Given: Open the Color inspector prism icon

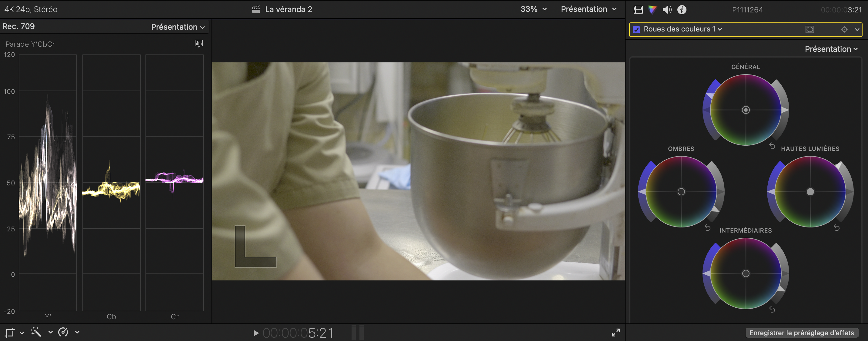Looking at the screenshot, I should (x=652, y=10).
